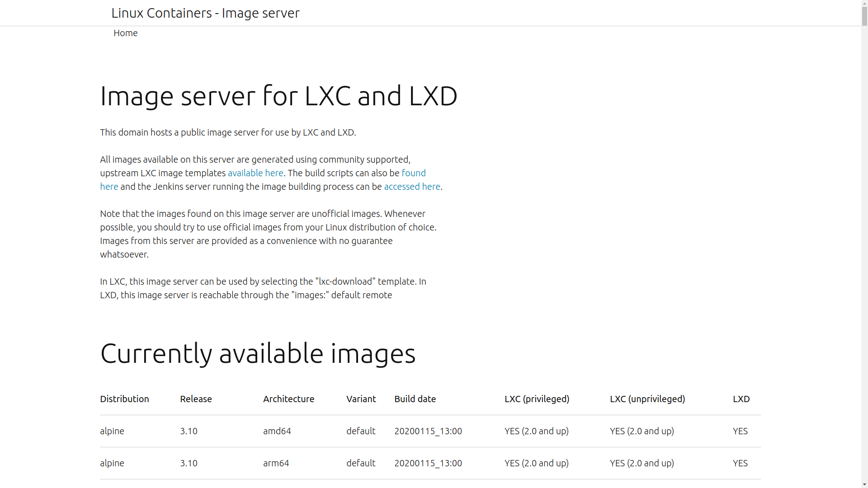Click the scrollbar up arrow
Image resolution: width=868 pixels, height=488 pixels.
(x=864, y=3)
